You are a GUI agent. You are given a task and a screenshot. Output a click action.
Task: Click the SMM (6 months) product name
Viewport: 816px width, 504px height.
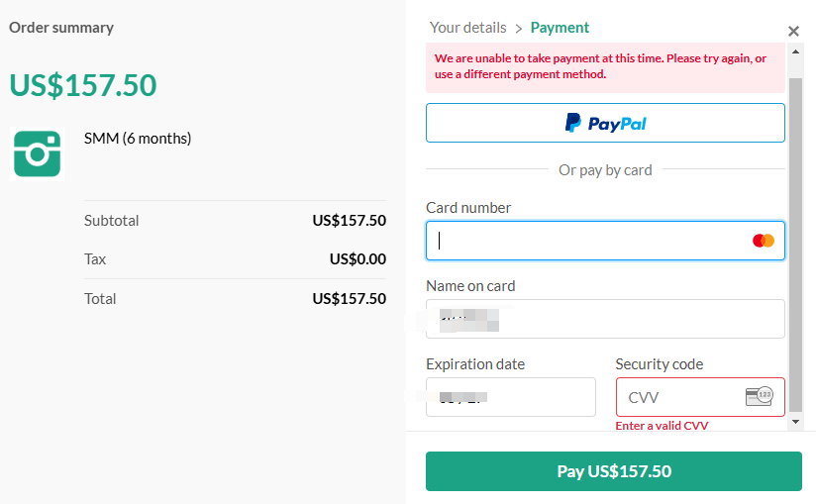(x=138, y=139)
